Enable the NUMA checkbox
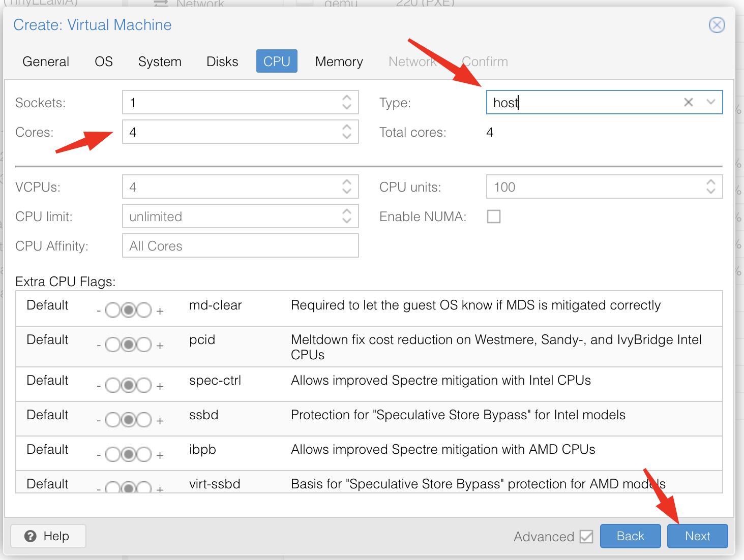 (x=493, y=216)
